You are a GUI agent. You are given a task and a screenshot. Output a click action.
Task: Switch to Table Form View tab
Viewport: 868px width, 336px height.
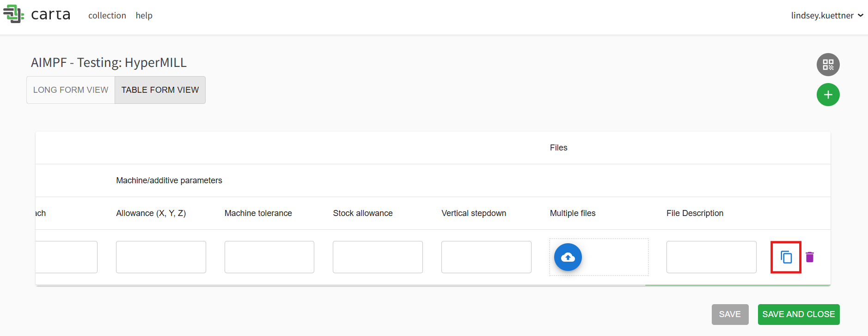coord(160,90)
